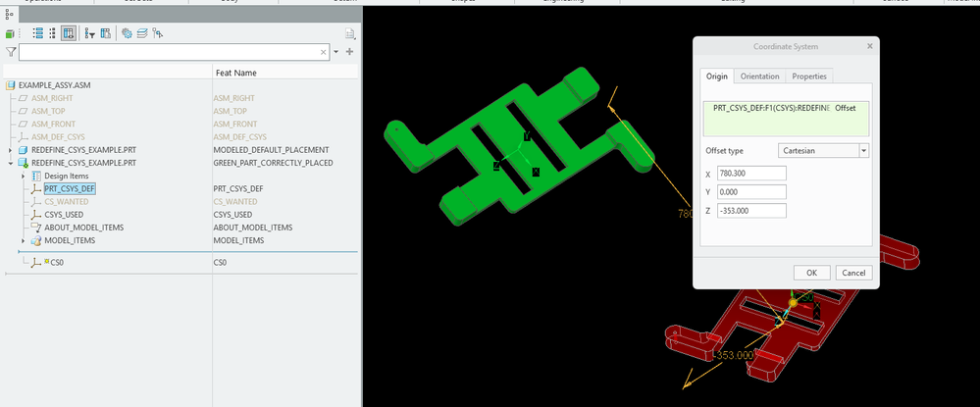
Task: Select the greyed CS_WANTED coordinate system
Action: point(67,202)
